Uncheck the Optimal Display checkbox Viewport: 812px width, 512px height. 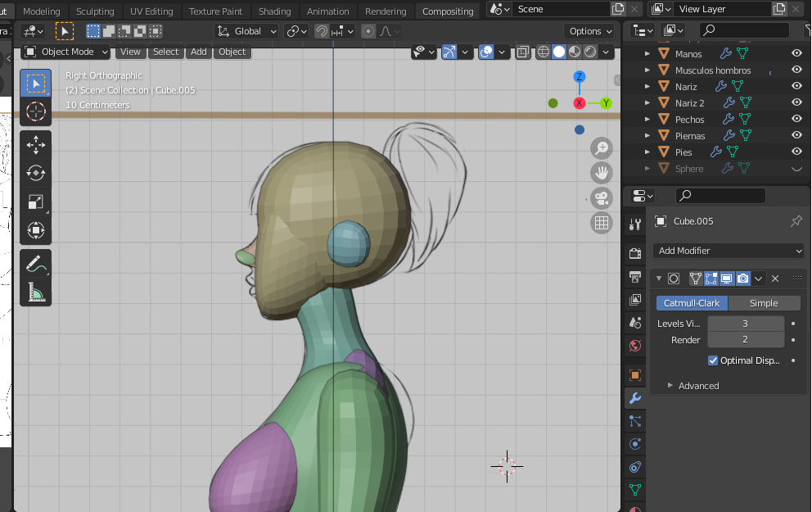713,360
